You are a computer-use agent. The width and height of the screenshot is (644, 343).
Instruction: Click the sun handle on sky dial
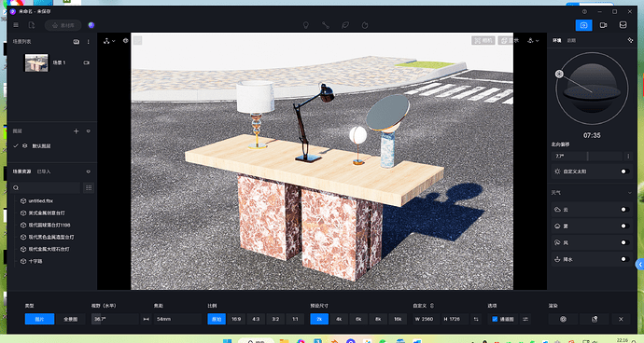559,74
